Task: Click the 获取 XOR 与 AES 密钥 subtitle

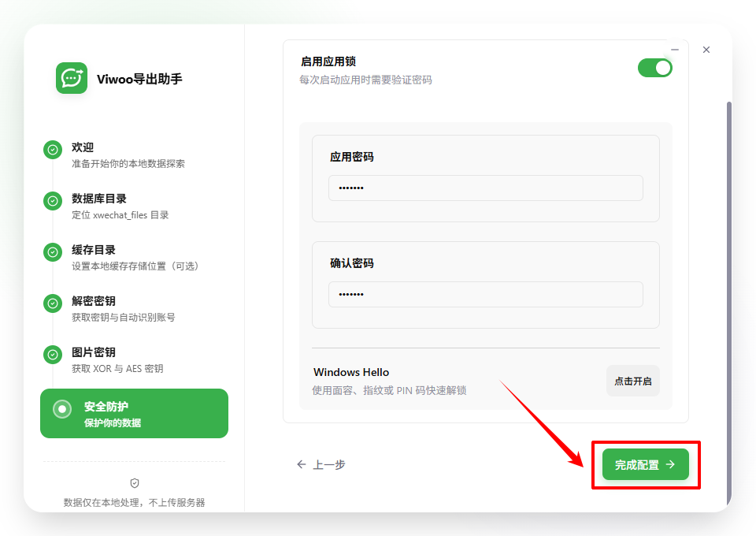Action: coord(117,369)
